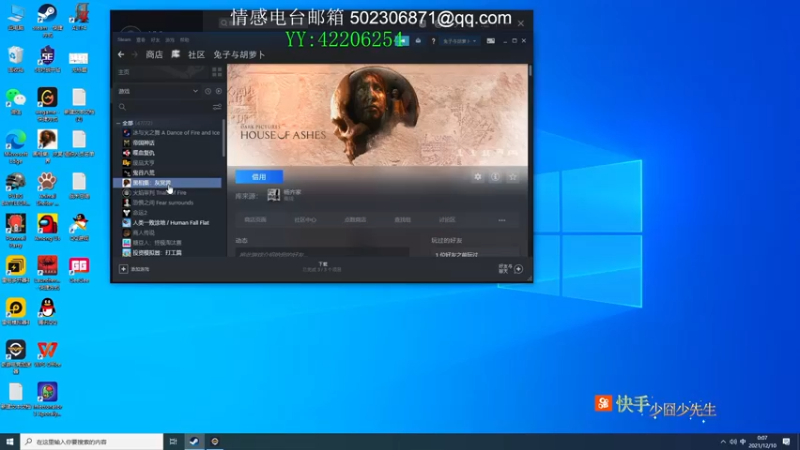Image resolution: width=800 pixels, height=450 pixels.
Task: Click the game list scrollbar
Action: tap(223, 138)
